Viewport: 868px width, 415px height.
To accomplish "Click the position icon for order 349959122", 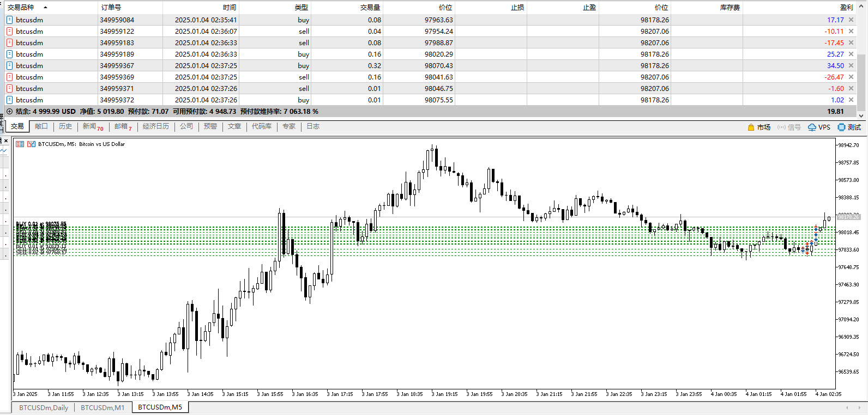I will click(x=9, y=31).
